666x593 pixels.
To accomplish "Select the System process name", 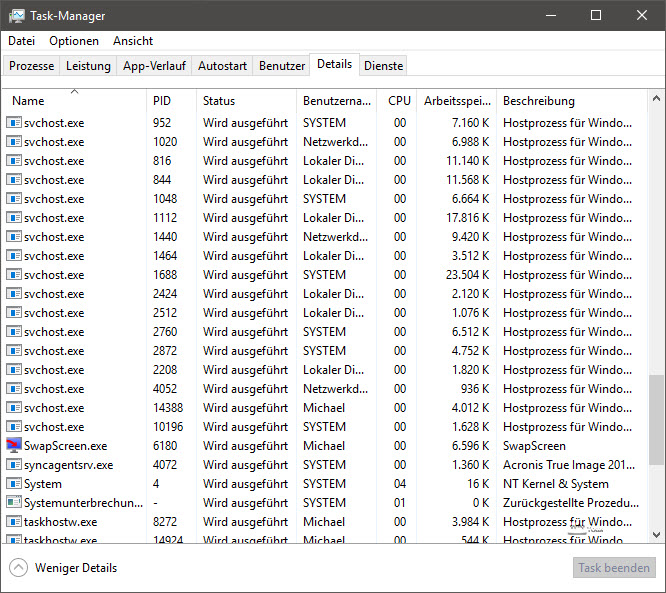I will coord(42,484).
